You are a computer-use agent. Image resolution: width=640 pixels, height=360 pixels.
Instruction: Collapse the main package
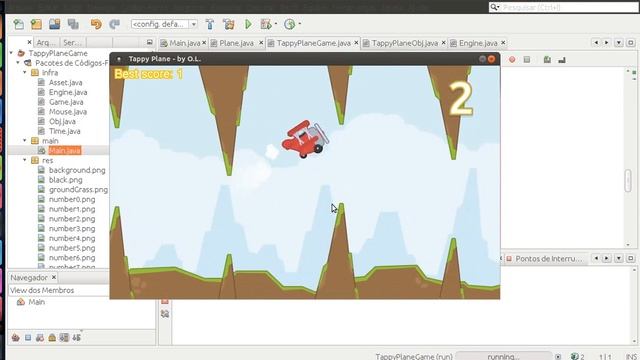pos(24,140)
